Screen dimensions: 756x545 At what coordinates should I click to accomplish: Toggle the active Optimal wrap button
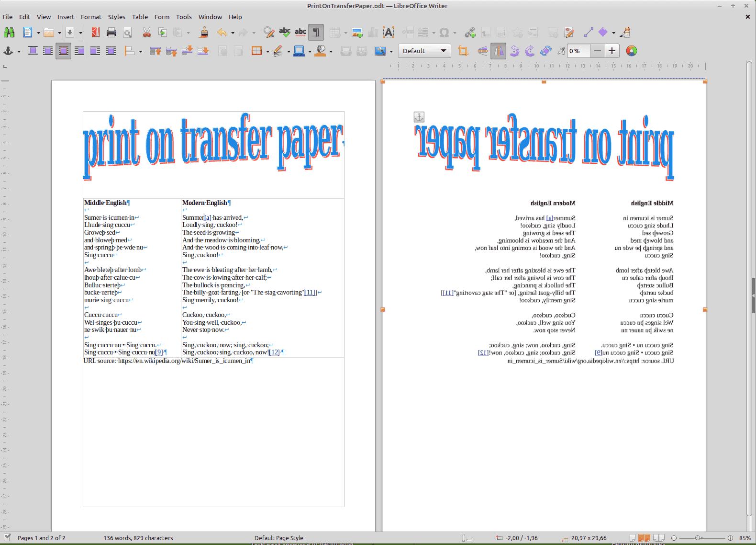[64, 51]
